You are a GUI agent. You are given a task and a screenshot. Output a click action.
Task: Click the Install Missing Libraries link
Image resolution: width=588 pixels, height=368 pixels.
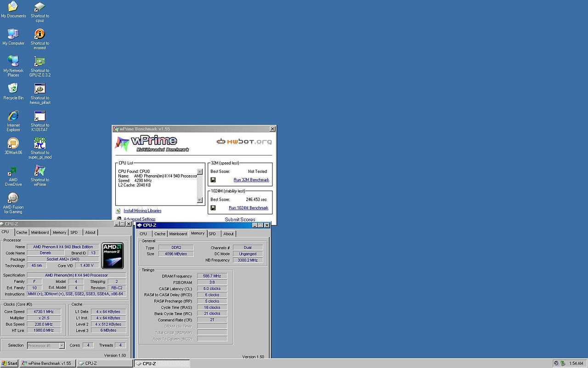pyautogui.click(x=142, y=211)
